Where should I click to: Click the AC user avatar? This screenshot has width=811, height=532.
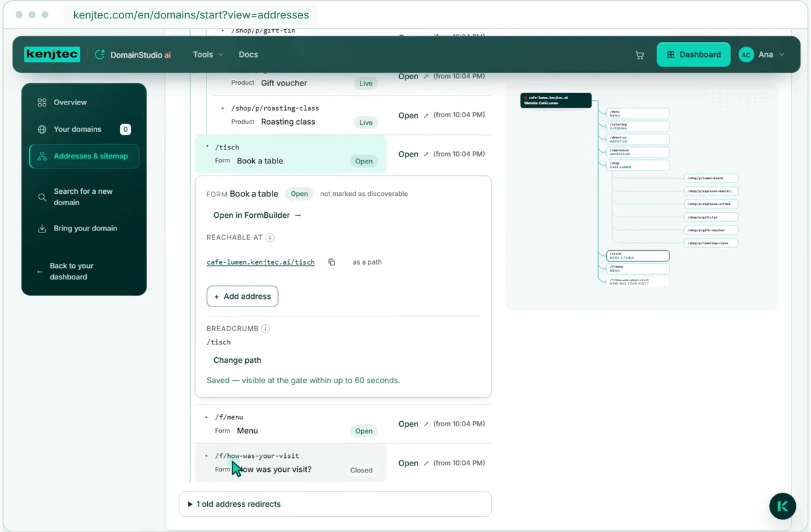pos(746,55)
